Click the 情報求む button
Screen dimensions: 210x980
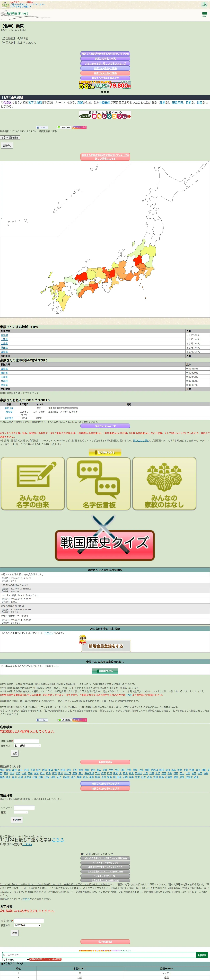7,145
